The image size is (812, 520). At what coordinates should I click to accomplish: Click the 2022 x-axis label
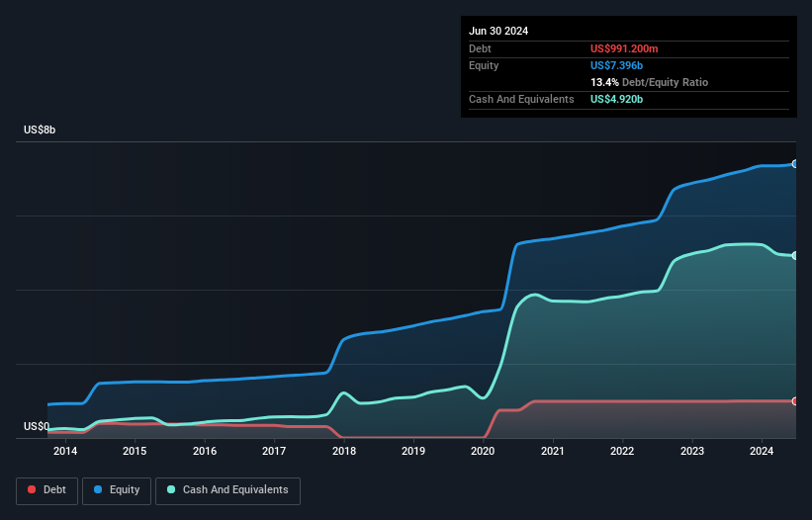click(622, 451)
